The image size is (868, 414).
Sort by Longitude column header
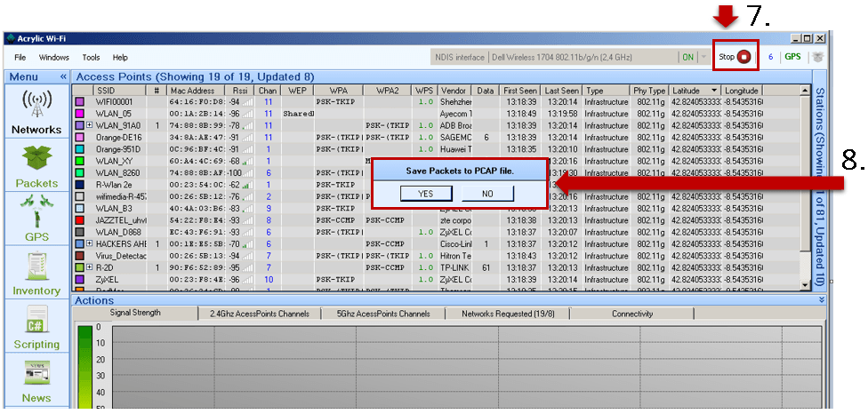coord(741,91)
